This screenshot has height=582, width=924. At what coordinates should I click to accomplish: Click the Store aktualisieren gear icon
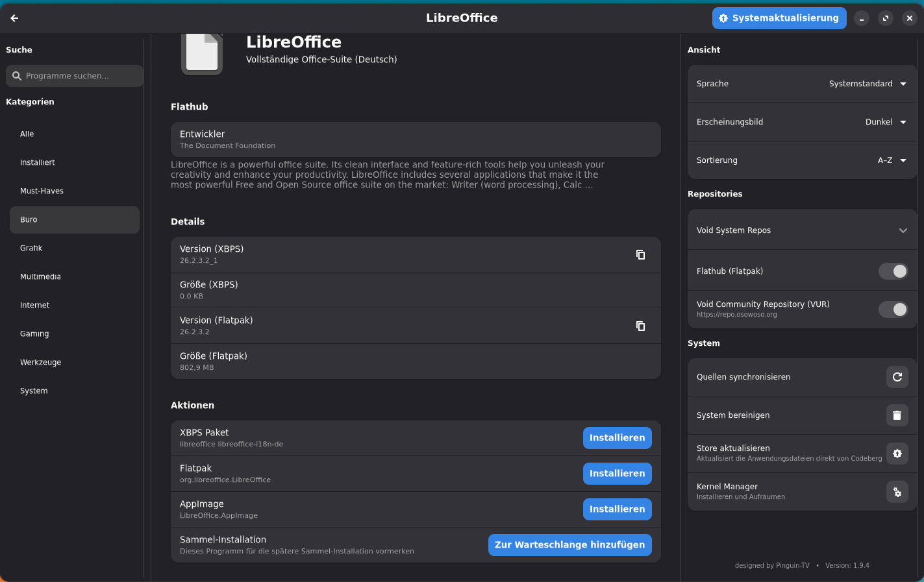point(897,454)
